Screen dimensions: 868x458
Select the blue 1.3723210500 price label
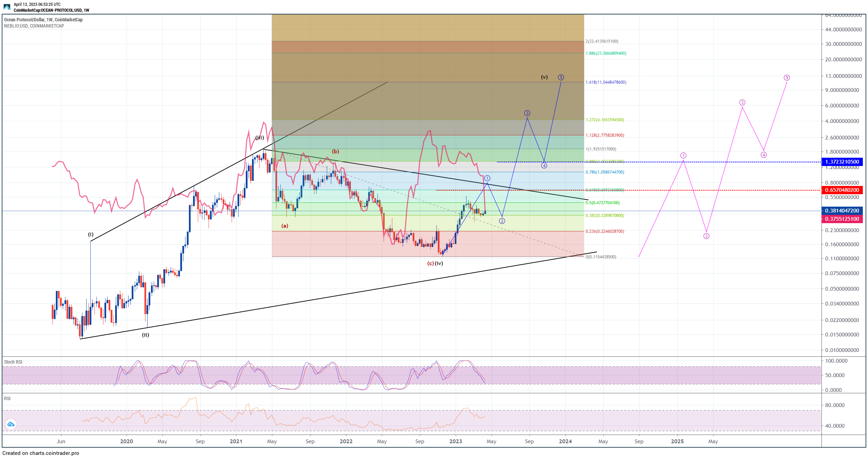click(x=842, y=162)
